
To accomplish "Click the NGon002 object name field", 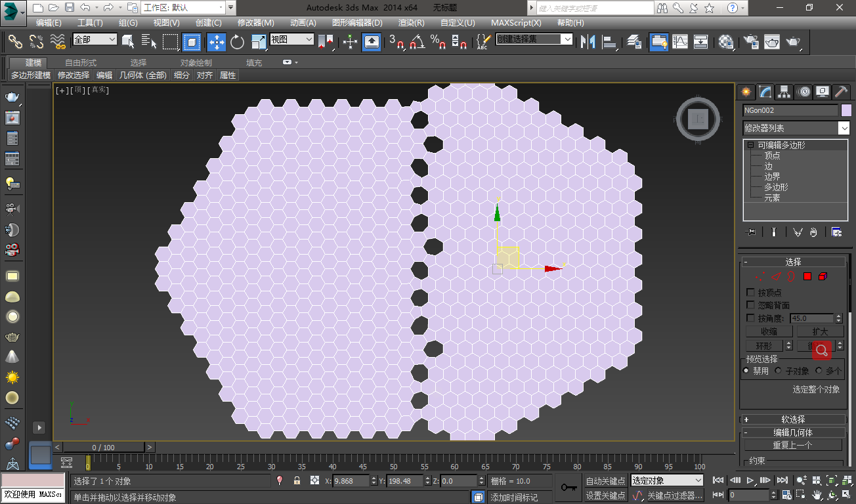I will point(791,110).
